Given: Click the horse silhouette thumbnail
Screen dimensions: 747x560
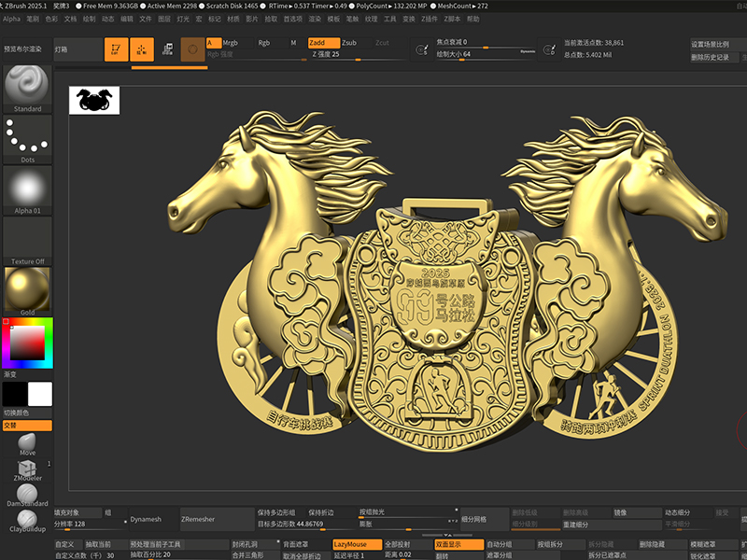Looking at the screenshot, I should click(x=94, y=101).
